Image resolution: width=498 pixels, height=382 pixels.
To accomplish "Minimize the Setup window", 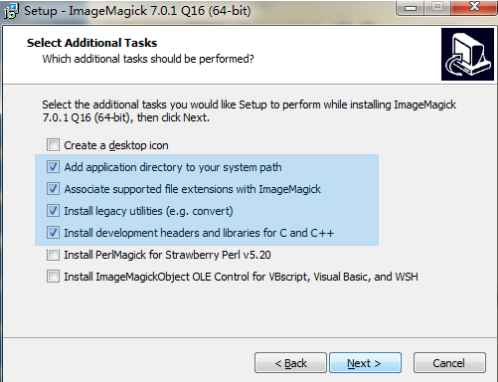I will point(411,8).
